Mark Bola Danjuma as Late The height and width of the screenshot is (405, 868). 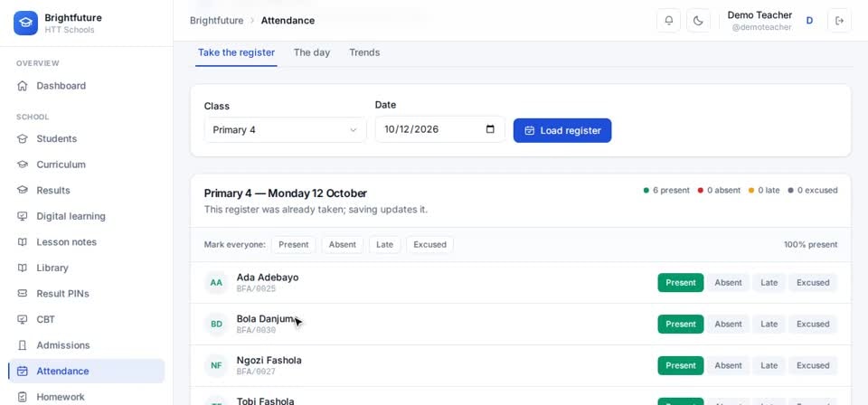pos(769,325)
